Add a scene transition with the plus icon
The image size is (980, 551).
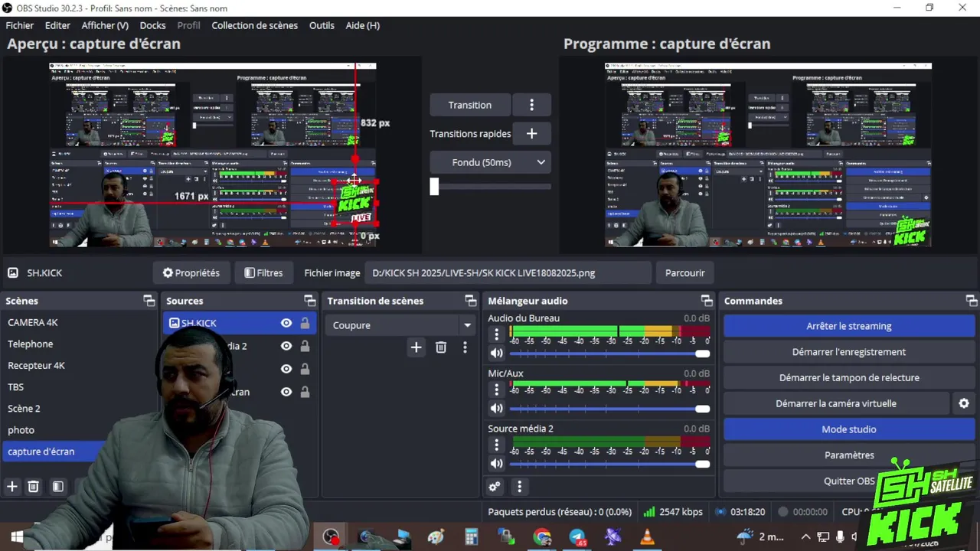pyautogui.click(x=416, y=347)
